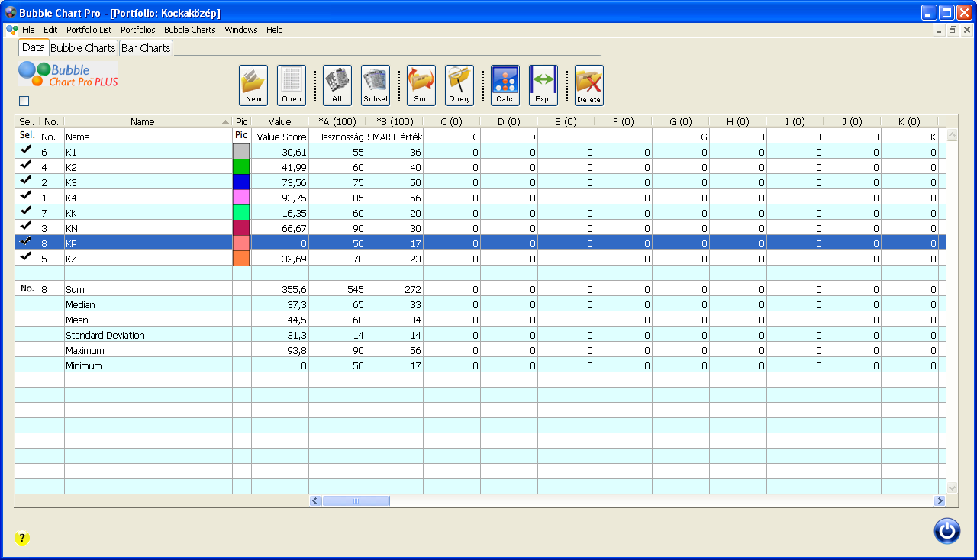
Task: Restore the inner document window
Action: click(x=953, y=30)
